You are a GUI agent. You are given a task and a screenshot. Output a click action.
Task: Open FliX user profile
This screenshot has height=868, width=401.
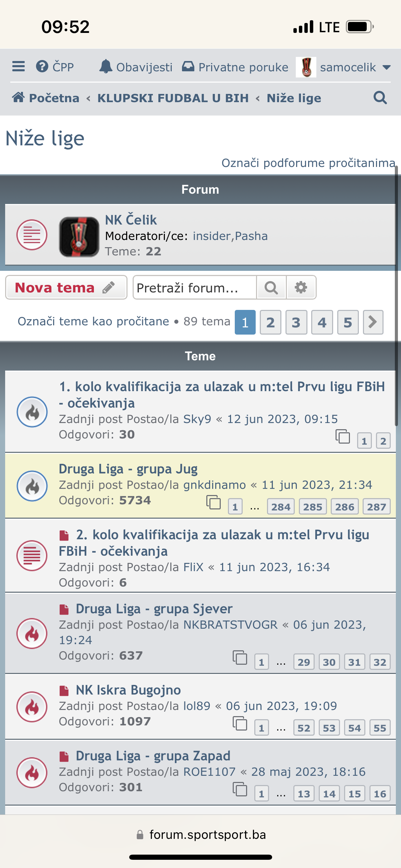(193, 567)
